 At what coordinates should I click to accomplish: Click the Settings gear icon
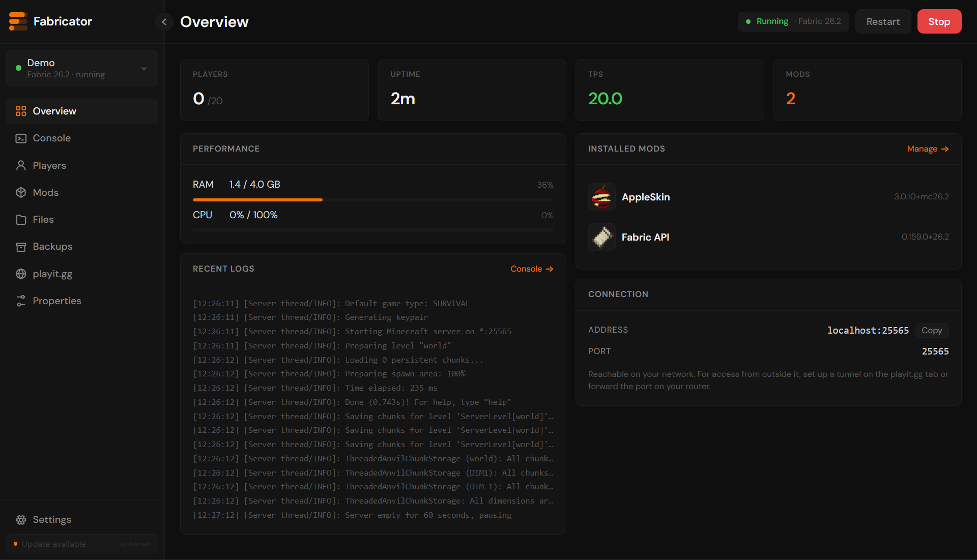click(21, 520)
